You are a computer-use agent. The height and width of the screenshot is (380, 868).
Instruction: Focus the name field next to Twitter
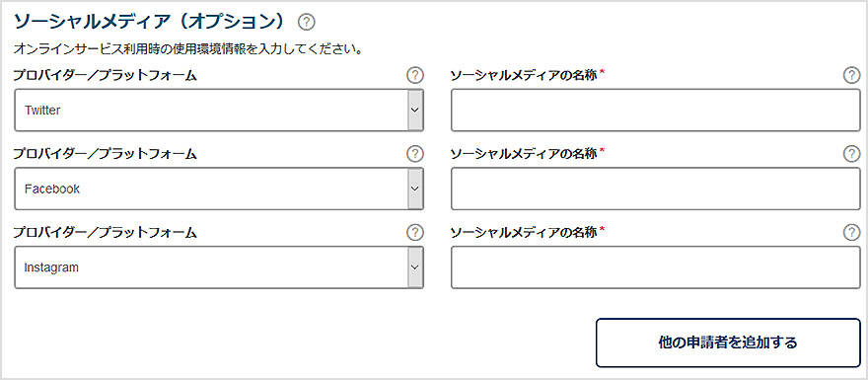click(x=655, y=111)
